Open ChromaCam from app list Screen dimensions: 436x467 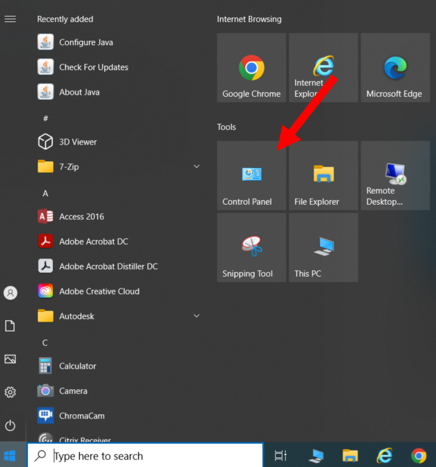coord(118,416)
